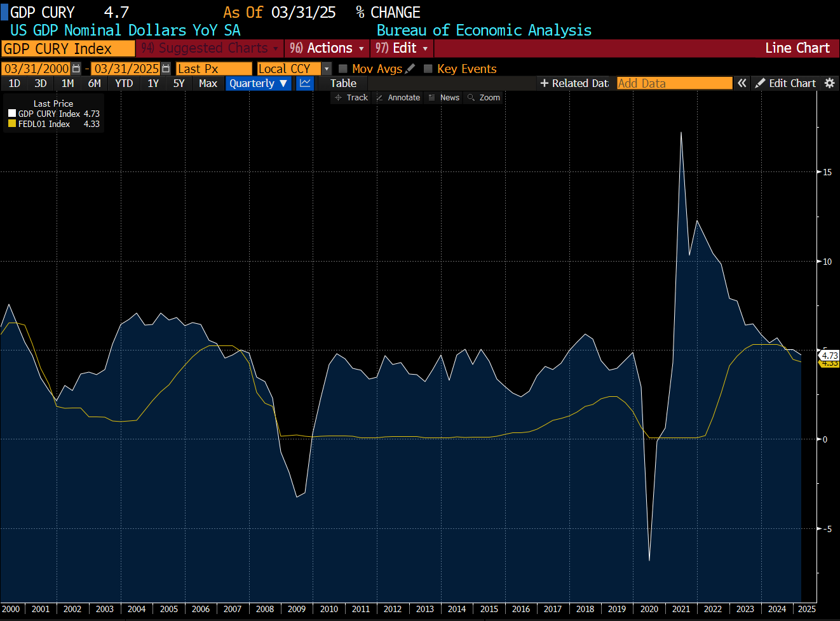
Task: Click yellow FEDL01 Index legend swatch
Action: (12, 124)
